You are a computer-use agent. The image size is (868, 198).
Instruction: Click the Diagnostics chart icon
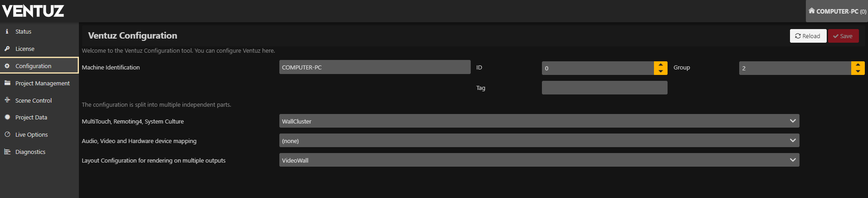7,152
